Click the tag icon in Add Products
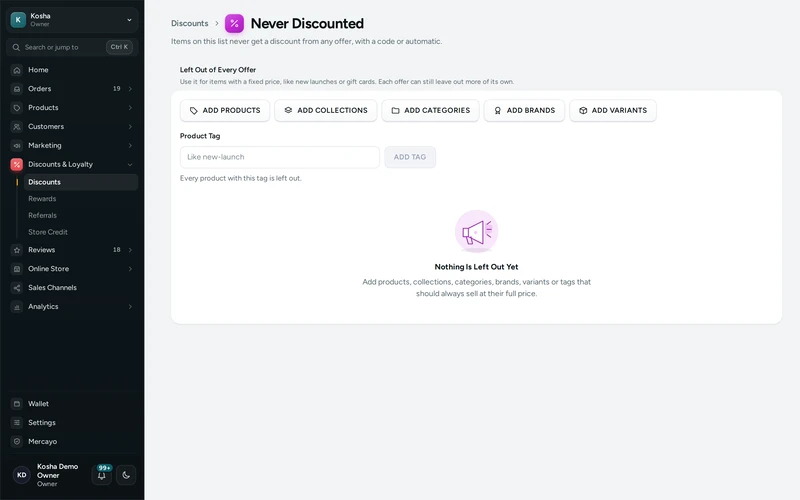This screenshot has width=800, height=500. click(x=193, y=111)
